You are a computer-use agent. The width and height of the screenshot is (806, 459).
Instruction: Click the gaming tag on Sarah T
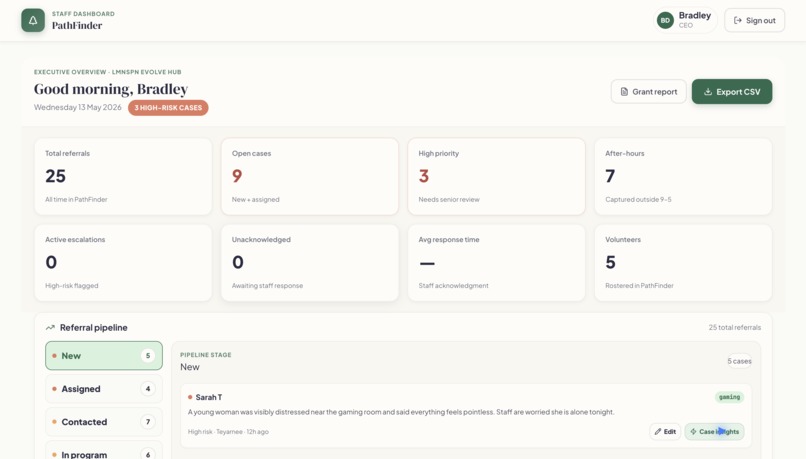(729, 397)
